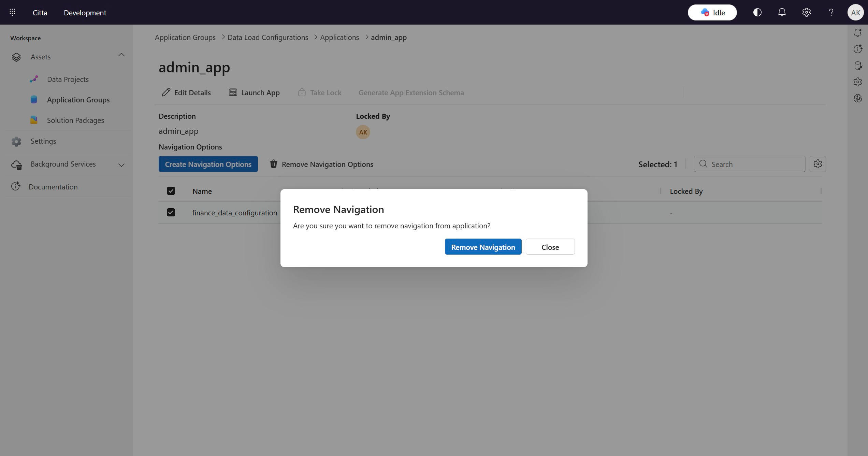Click the trash Remove Navigation Options icon
This screenshot has width=868, height=456.
coord(273,164)
